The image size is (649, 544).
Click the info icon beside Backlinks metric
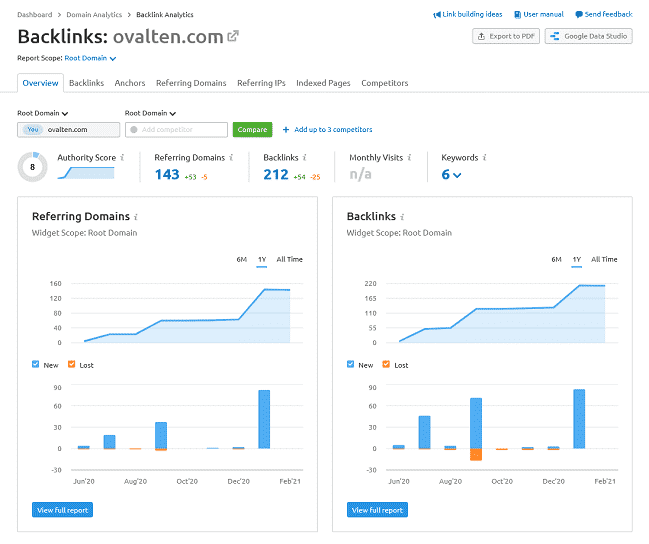pyautogui.click(x=304, y=158)
